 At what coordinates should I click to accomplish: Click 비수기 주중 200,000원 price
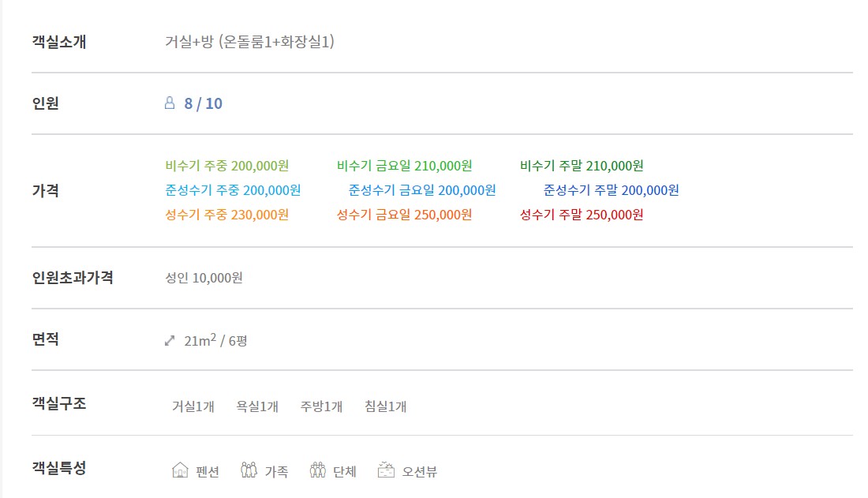point(227,166)
